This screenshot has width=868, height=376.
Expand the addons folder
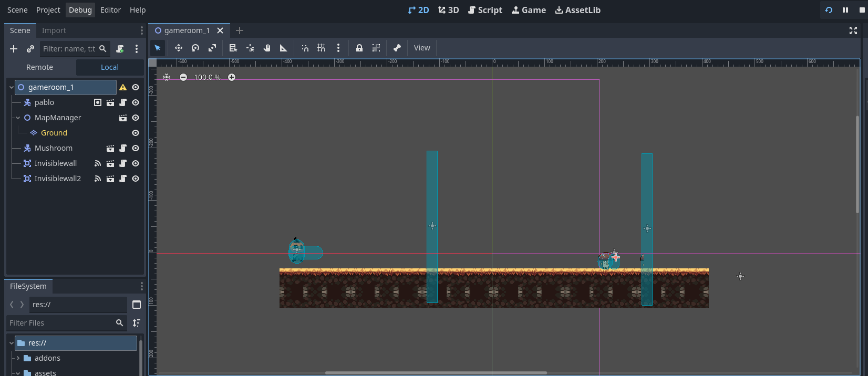pos(18,358)
